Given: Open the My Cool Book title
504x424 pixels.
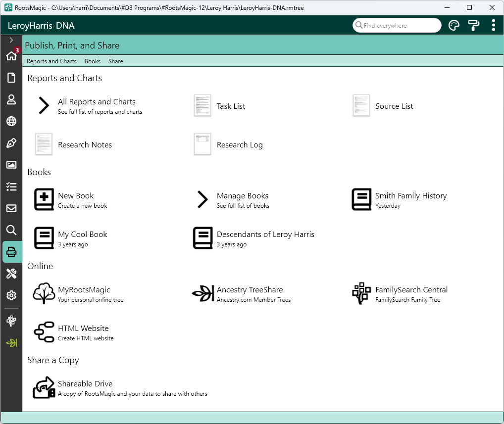Looking at the screenshot, I should click(83, 235).
